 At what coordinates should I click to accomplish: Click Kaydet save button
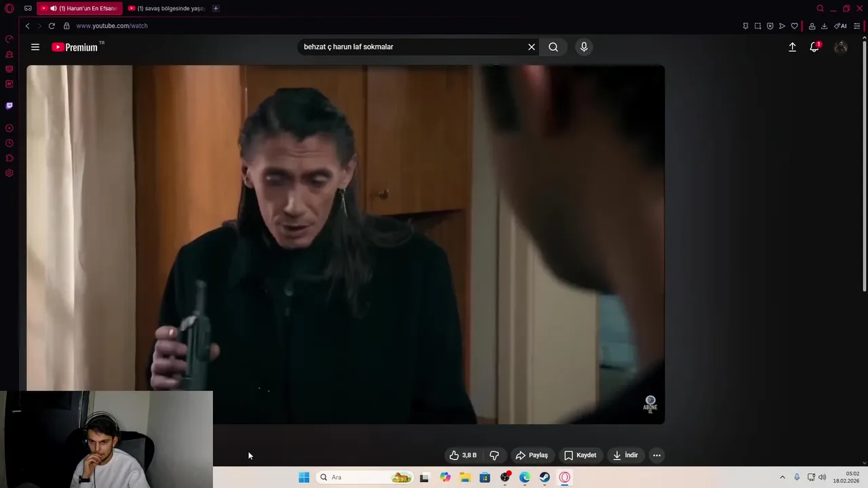click(x=580, y=455)
